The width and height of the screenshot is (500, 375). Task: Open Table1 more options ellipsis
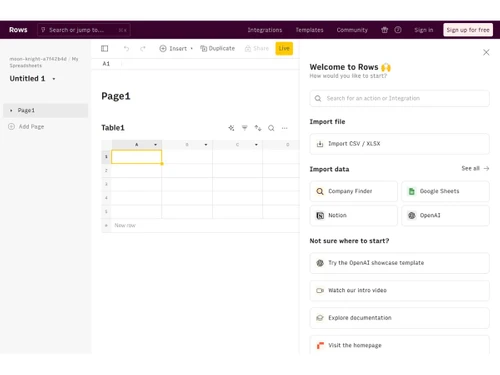pyautogui.click(x=284, y=128)
